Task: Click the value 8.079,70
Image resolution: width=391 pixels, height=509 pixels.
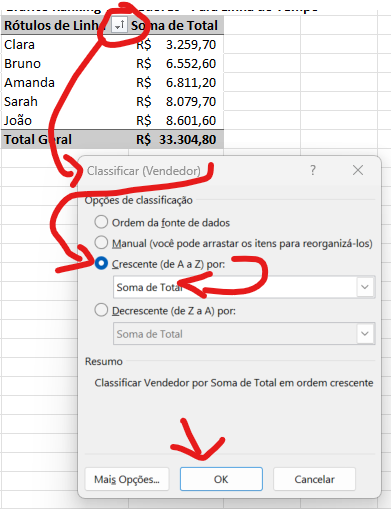Action: click(x=191, y=102)
